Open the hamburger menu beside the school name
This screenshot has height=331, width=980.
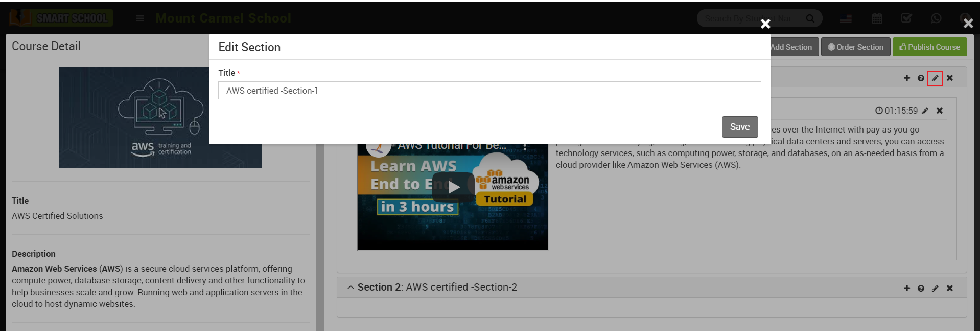(139, 19)
